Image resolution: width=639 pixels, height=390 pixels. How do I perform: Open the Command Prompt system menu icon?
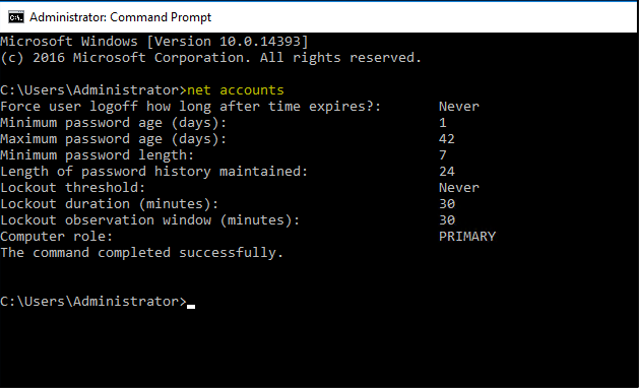(16, 18)
